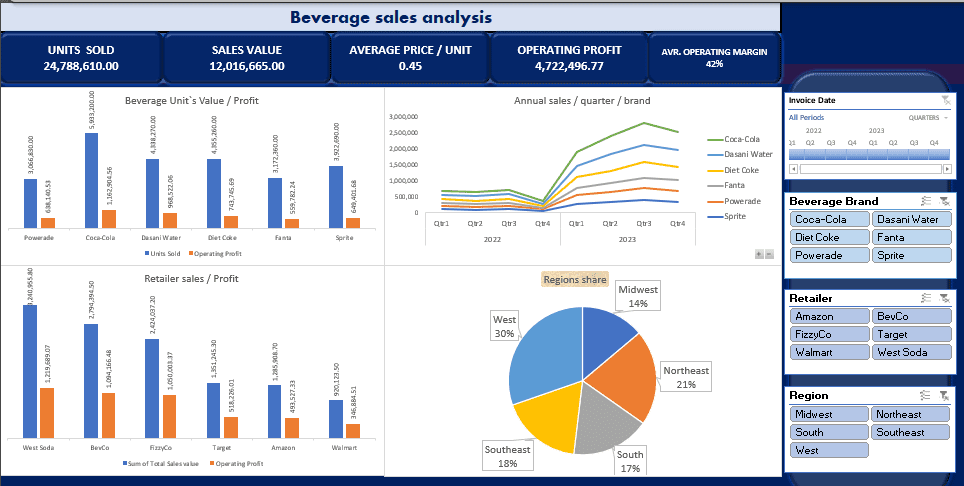Image resolution: width=964 pixels, height=486 pixels.
Task: Clear filter on Retailer slicer
Action: 946,298
